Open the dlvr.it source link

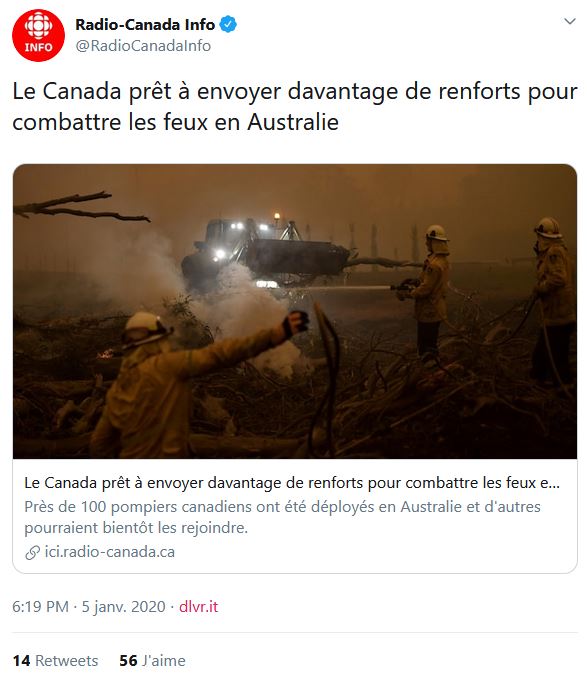point(198,606)
